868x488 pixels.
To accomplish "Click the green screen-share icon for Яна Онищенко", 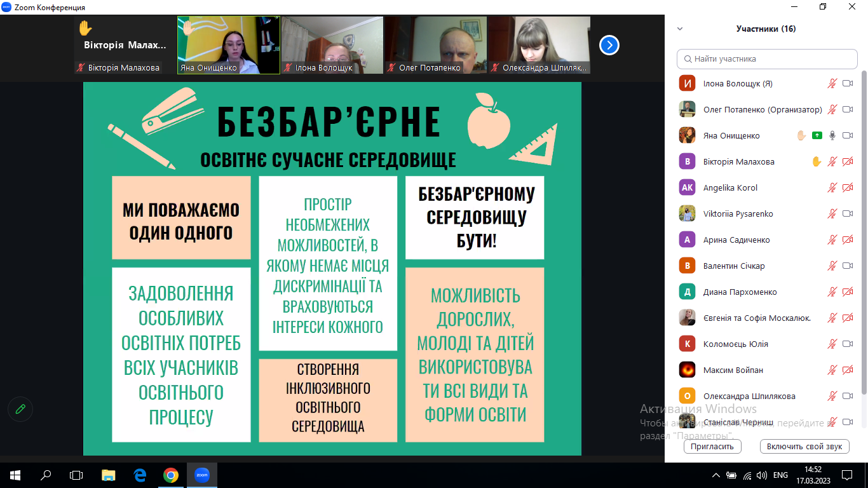I will tap(817, 135).
